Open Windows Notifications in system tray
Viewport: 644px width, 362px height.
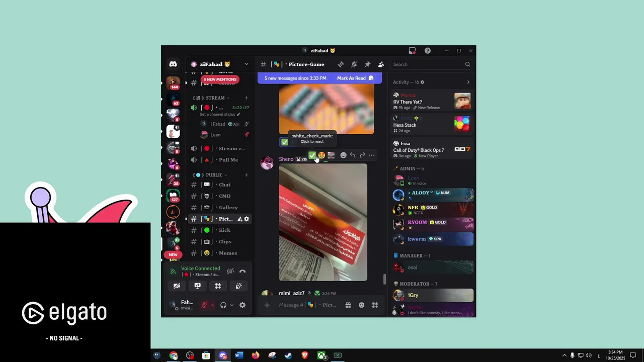coord(633,355)
